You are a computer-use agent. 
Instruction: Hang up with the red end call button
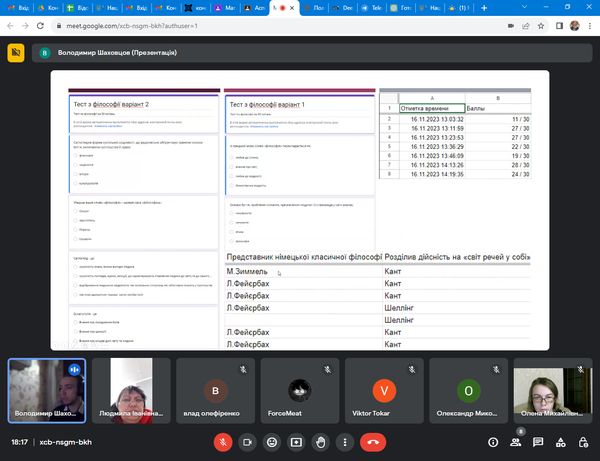click(374, 441)
